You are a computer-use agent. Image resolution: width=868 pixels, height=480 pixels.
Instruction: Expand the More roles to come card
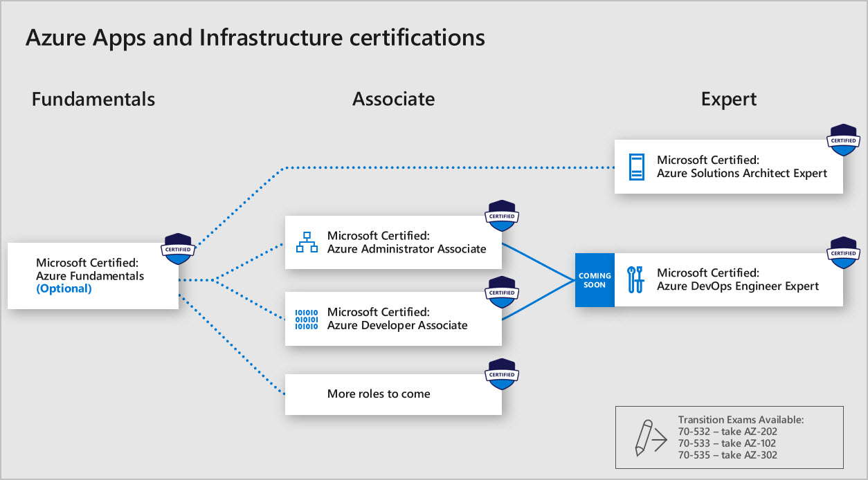(x=393, y=394)
